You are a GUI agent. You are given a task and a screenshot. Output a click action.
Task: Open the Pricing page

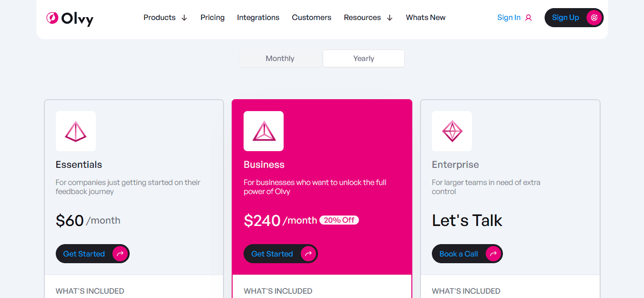pyautogui.click(x=213, y=18)
